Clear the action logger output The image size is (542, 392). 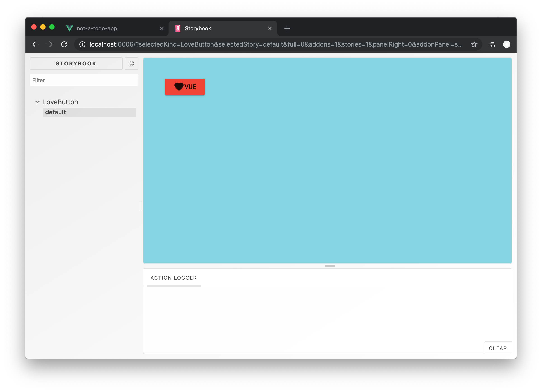498,348
